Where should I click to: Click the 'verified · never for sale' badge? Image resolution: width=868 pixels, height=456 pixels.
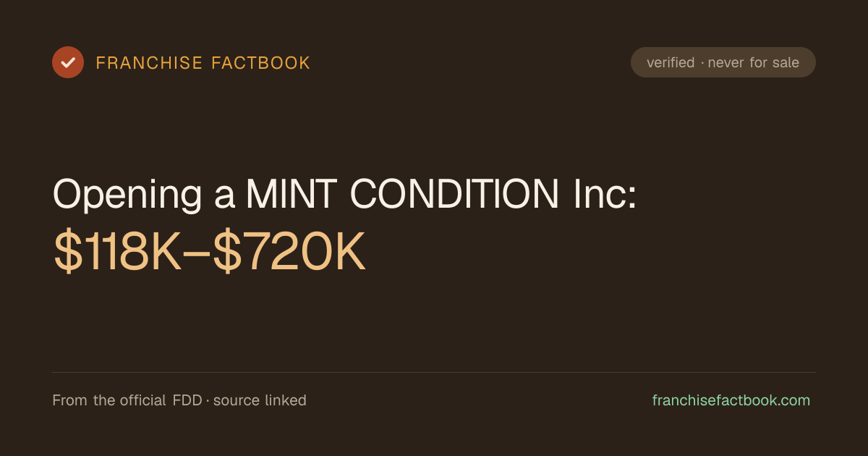point(723,62)
